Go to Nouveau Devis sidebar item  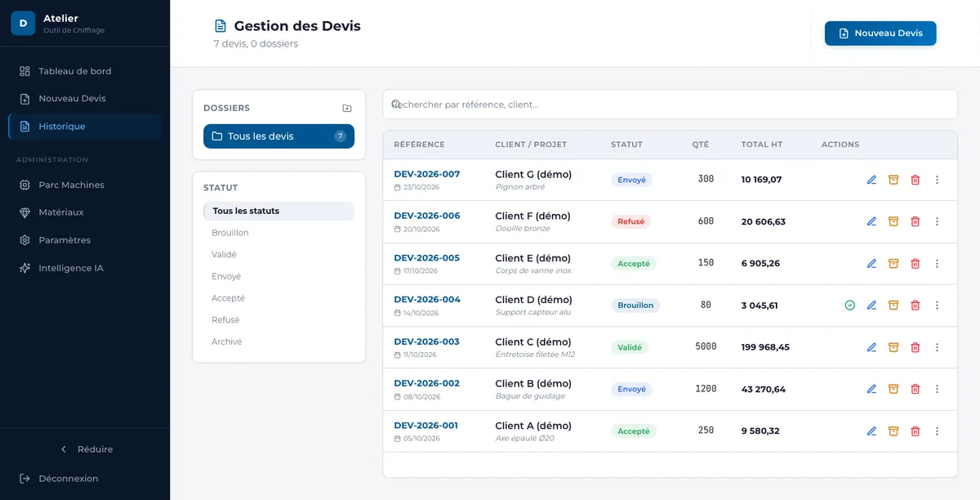(x=85, y=99)
